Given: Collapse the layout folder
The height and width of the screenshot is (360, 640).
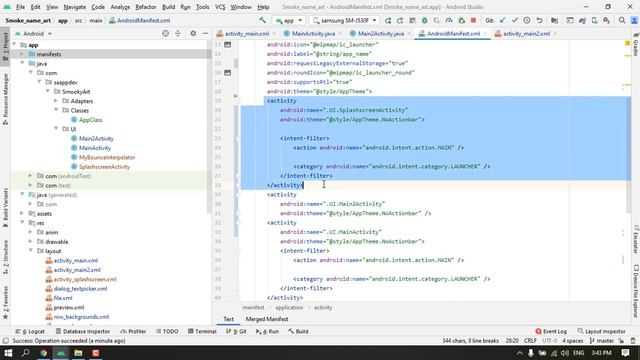Looking at the screenshot, I should point(31,251).
